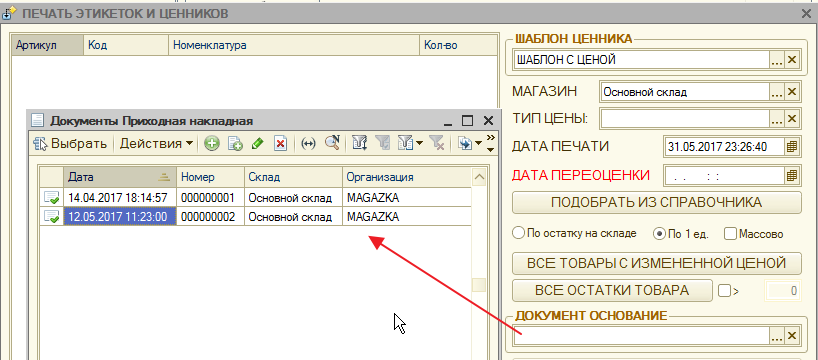Expand the toolbar overflow chevron
818x360 pixels.
tap(490, 143)
